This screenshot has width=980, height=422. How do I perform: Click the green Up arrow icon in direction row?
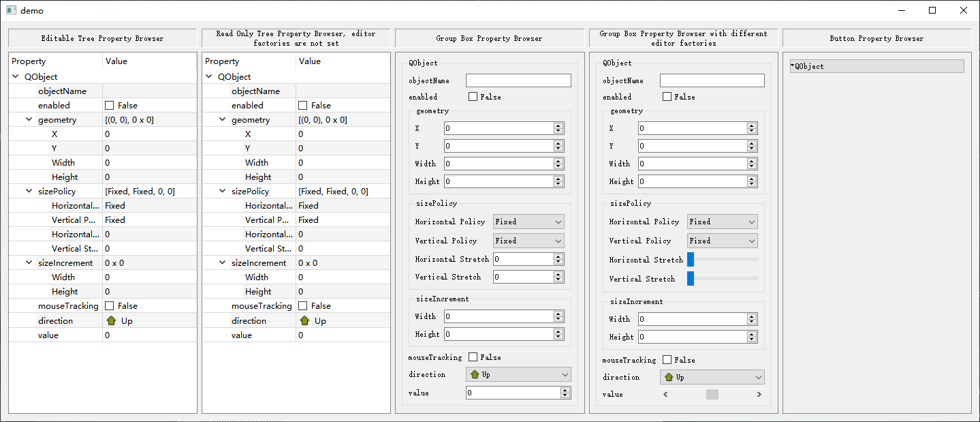pos(111,320)
